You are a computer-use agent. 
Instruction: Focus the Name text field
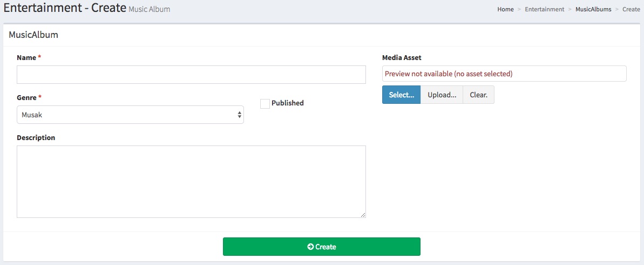[x=191, y=75]
